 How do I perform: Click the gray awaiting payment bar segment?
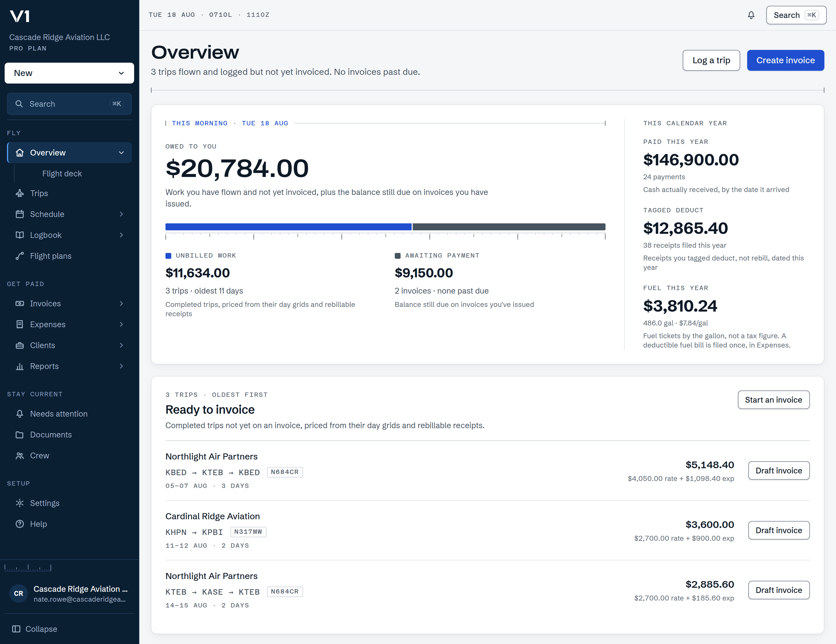[x=509, y=227]
